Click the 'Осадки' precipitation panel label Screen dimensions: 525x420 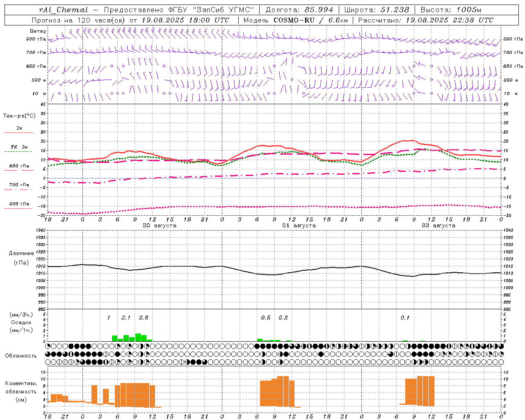coord(21,322)
